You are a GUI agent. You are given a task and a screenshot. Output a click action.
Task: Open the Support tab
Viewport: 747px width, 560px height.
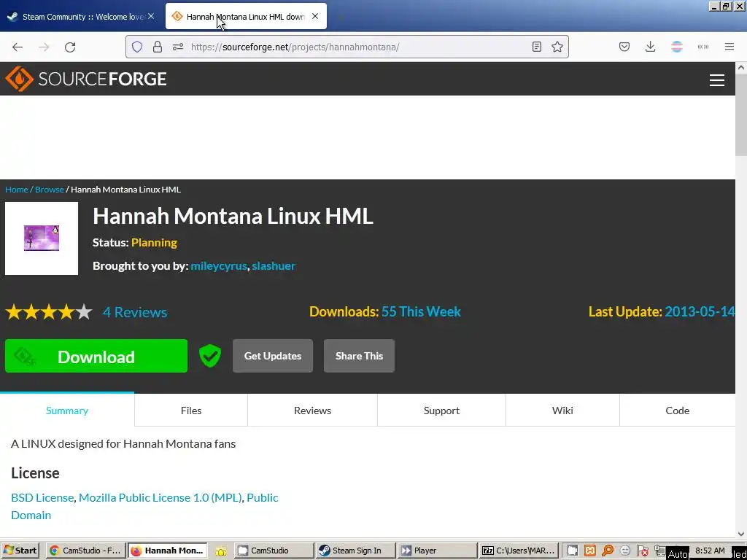[441, 410]
